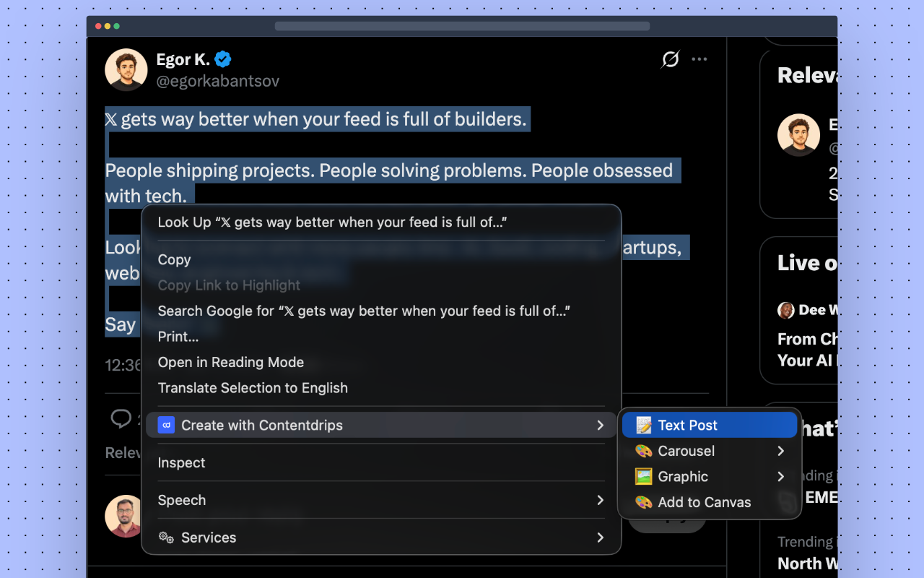Open the Carousel submenu entry

(710, 451)
